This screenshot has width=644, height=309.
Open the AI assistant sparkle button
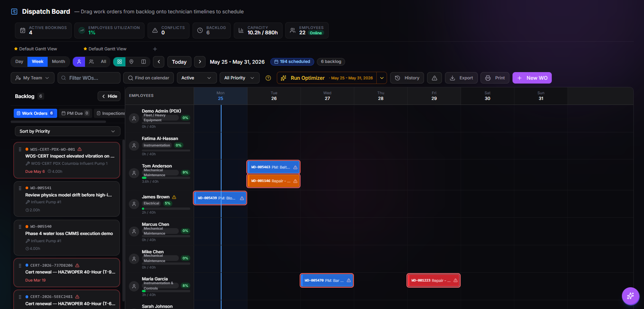coord(630,296)
